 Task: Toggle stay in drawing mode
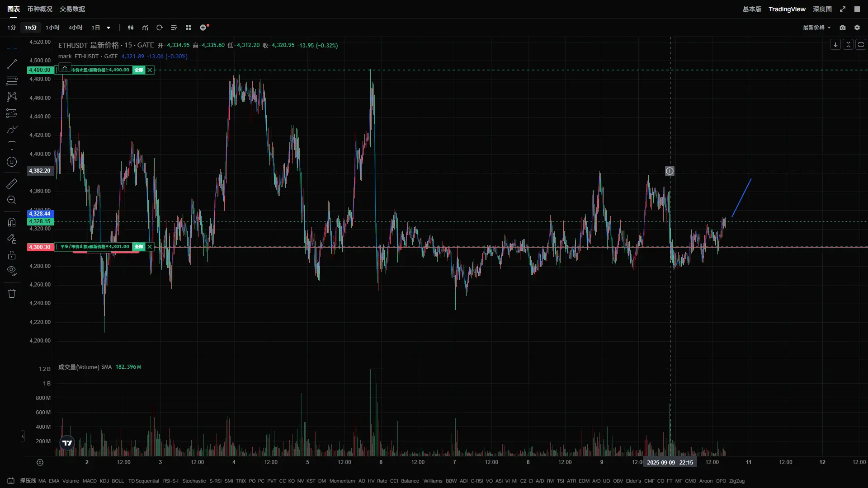click(x=12, y=239)
